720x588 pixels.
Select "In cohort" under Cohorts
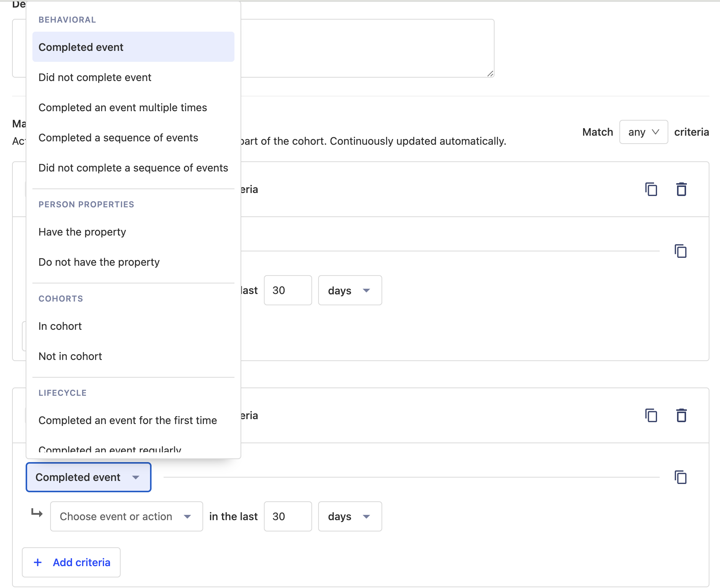tap(60, 326)
